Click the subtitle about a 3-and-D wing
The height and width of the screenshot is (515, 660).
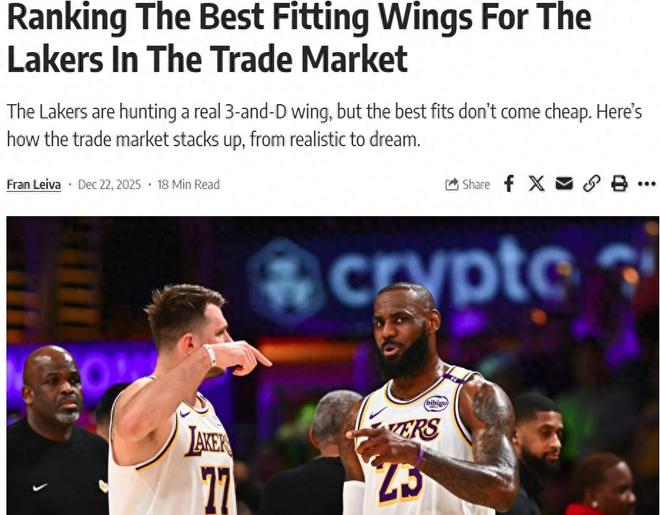324,125
